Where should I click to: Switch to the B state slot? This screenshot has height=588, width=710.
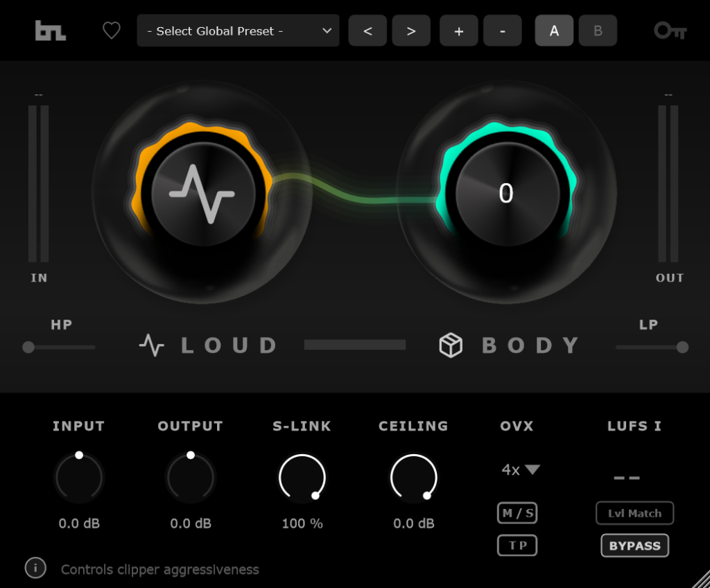click(x=598, y=31)
